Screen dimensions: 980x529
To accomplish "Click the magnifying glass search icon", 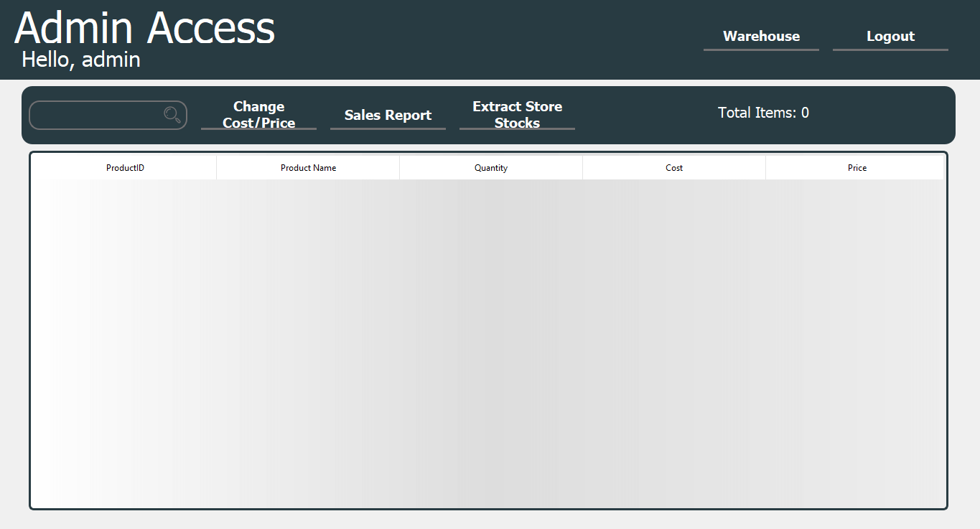I will [x=172, y=115].
